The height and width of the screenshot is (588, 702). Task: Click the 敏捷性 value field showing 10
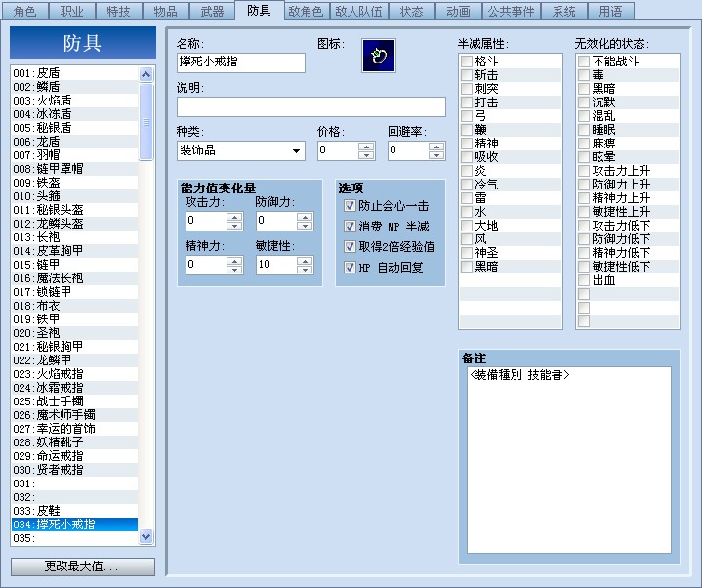276,265
